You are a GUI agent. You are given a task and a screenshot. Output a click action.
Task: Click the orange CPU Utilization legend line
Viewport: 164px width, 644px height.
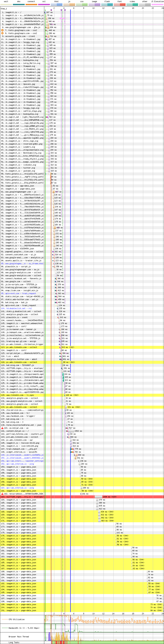pyautogui.click(x=5, y=619)
